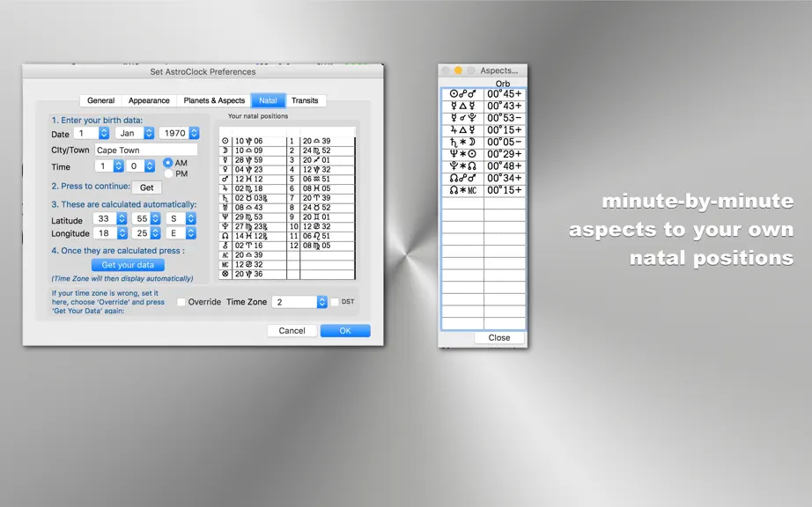Open the Longitude E direction dropdown

pos(181,233)
